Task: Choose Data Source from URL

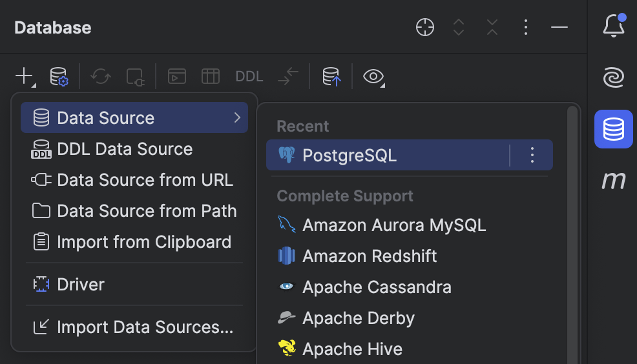Action: 134,180
